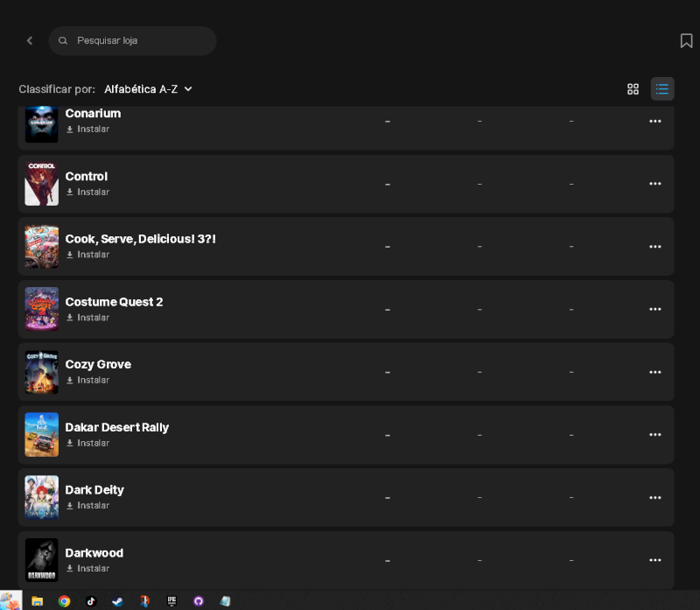Install Darkwood
Screen dimensions: 700x610
[88, 569]
